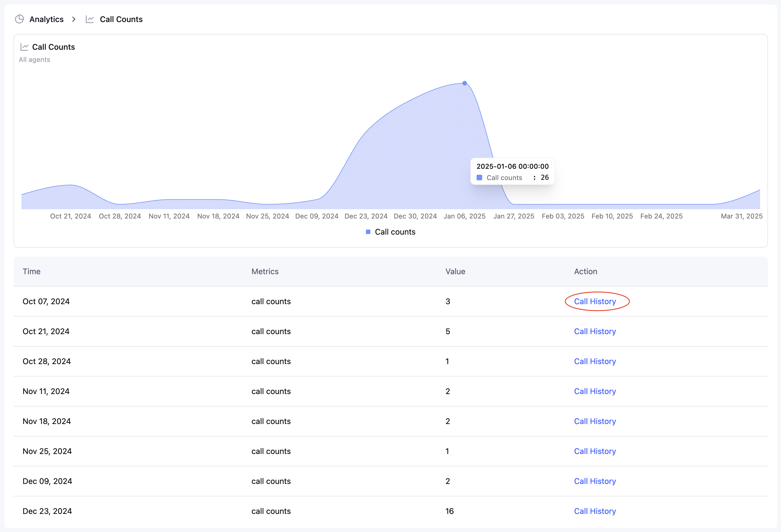Sort the table by the Metrics column
781x532 pixels.
point(265,271)
